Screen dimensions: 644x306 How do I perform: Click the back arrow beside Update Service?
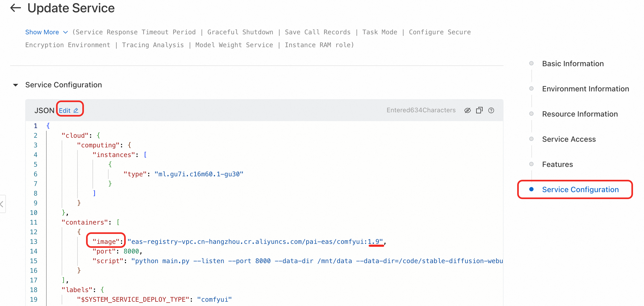click(x=16, y=8)
